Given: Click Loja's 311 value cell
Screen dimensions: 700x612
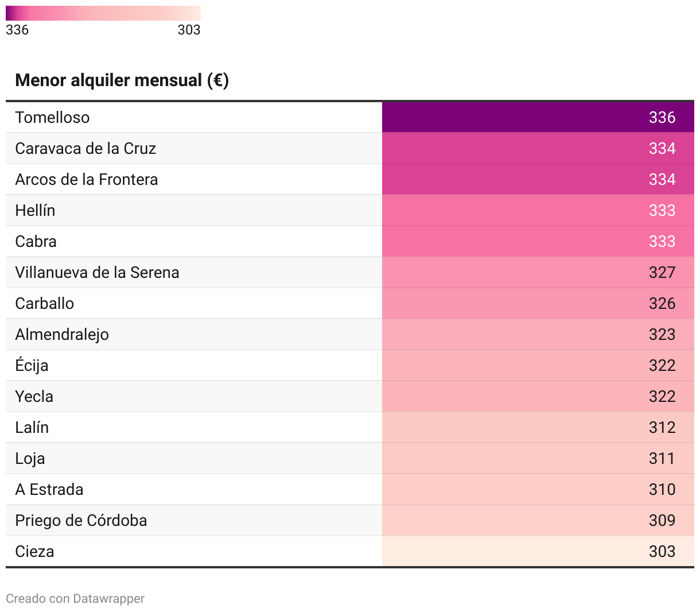Looking at the screenshot, I should coord(538,458).
